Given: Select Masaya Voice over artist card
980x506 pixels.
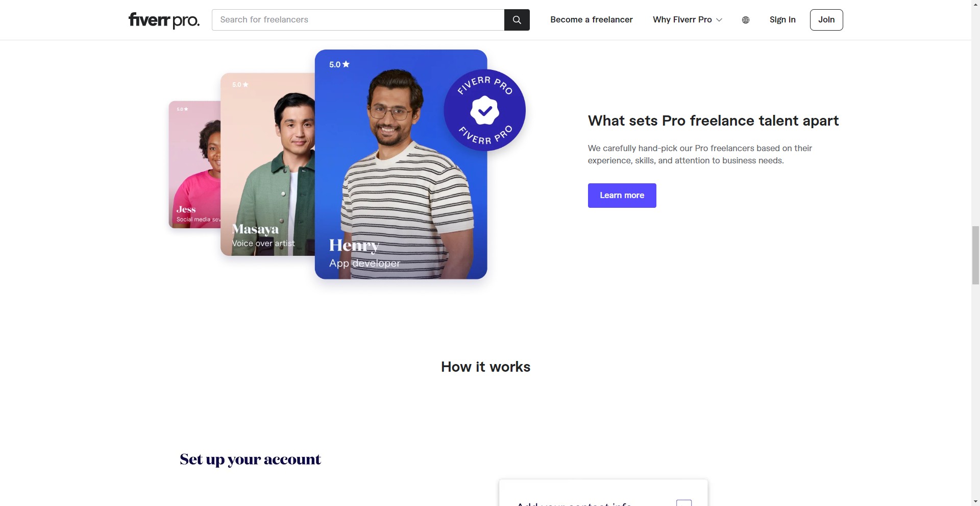Looking at the screenshot, I should (267, 164).
